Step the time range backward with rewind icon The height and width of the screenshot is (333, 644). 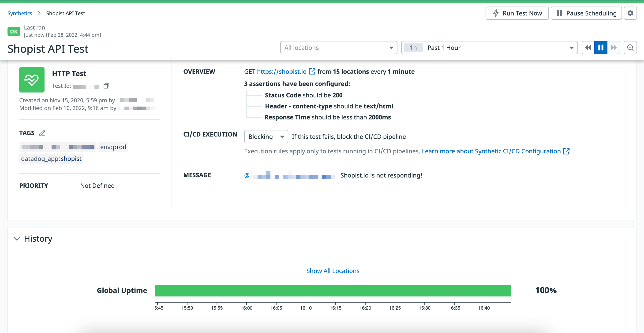point(588,48)
